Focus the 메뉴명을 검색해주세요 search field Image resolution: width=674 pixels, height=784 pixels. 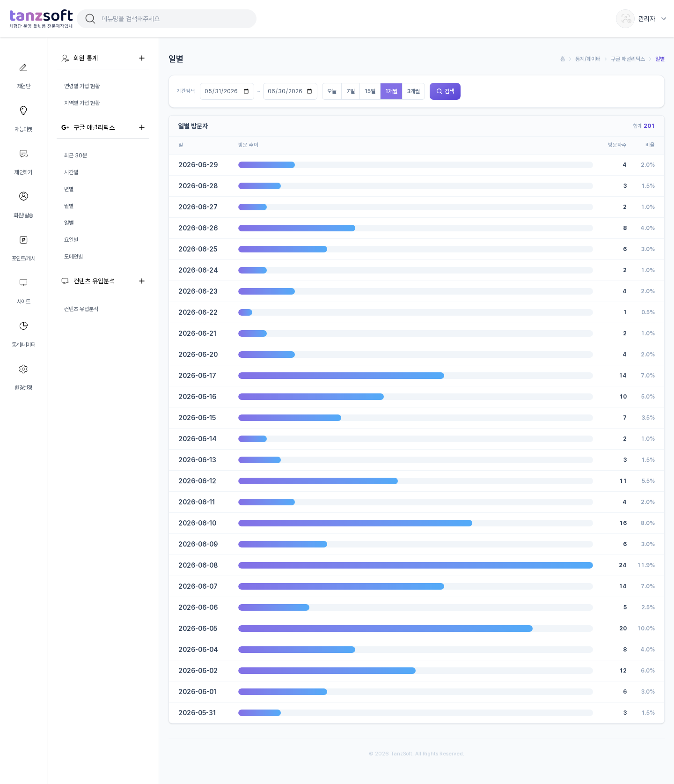pyautogui.click(x=167, y=19)
